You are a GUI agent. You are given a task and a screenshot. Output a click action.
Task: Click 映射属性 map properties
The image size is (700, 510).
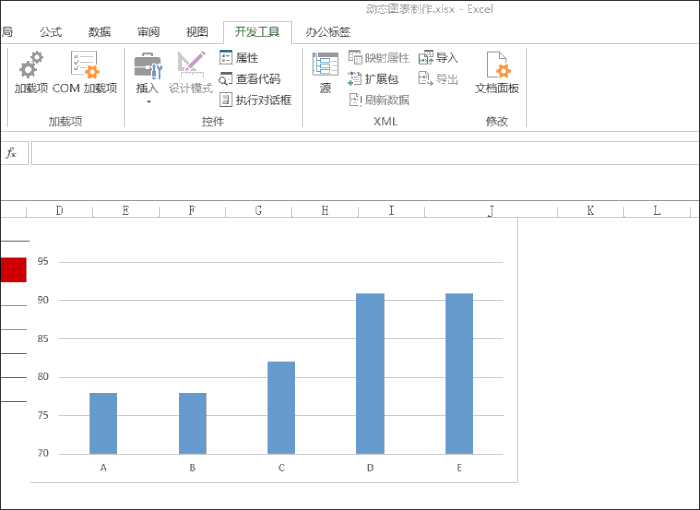coord(379,58)
